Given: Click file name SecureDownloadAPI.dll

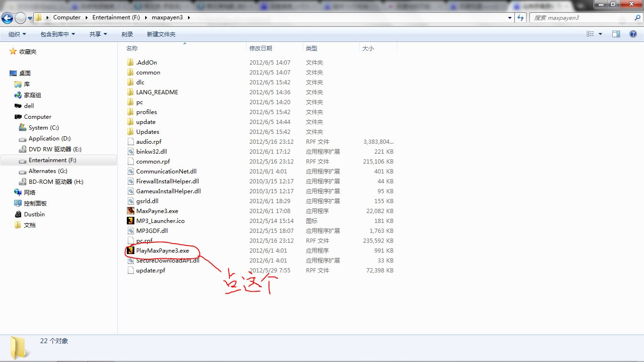Looking at the screenshot, I should coord(168,260).
